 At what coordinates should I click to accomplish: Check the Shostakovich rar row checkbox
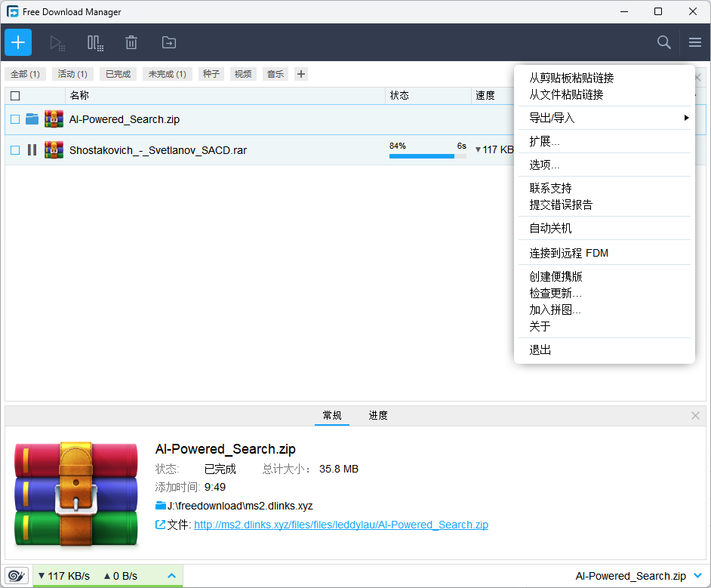[15, 150]
